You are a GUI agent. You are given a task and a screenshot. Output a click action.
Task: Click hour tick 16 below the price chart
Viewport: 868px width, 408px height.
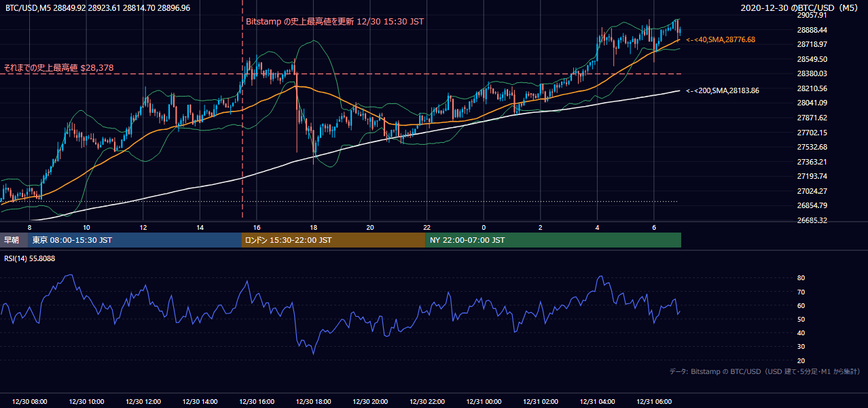tap(257, 227)
